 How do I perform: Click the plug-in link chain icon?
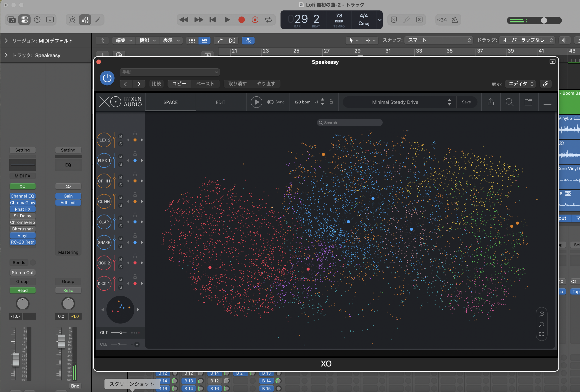pos(546,84)
